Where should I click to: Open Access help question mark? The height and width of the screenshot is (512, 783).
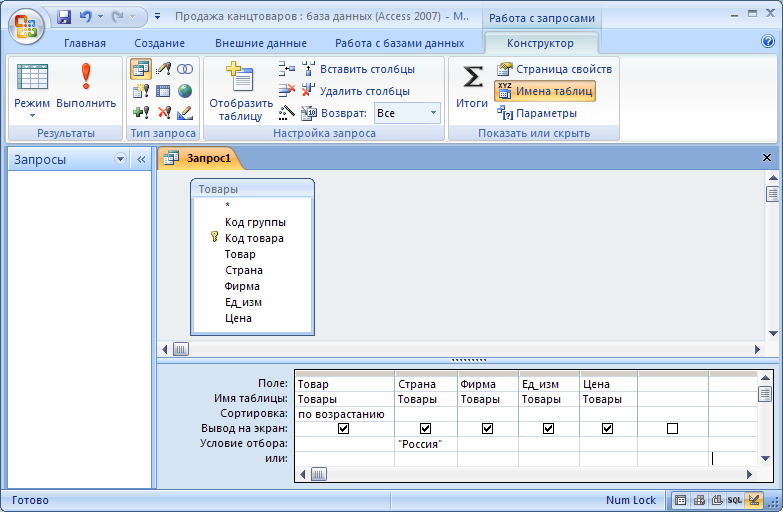768,41
